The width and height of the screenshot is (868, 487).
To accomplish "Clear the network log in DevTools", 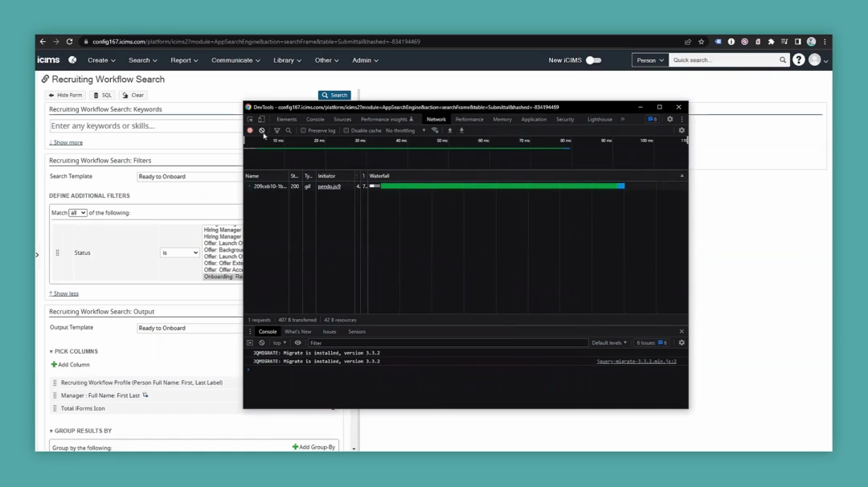I will coord(262,131).
